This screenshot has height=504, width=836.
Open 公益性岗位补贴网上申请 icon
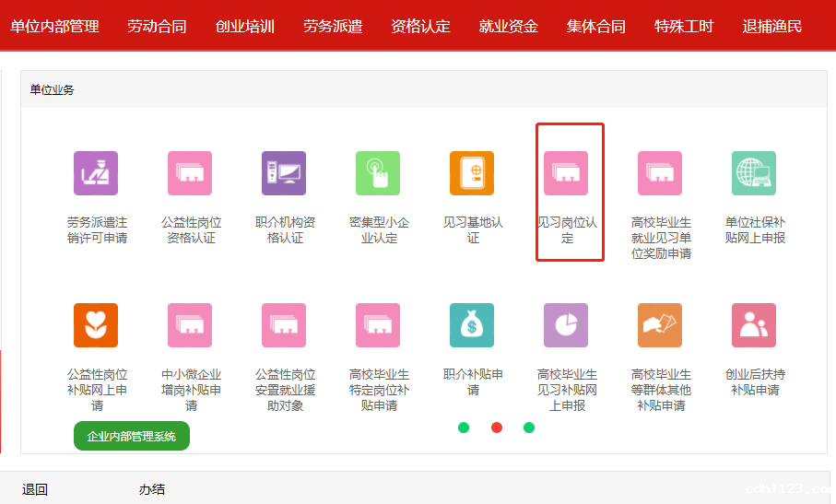click(96, 325)
